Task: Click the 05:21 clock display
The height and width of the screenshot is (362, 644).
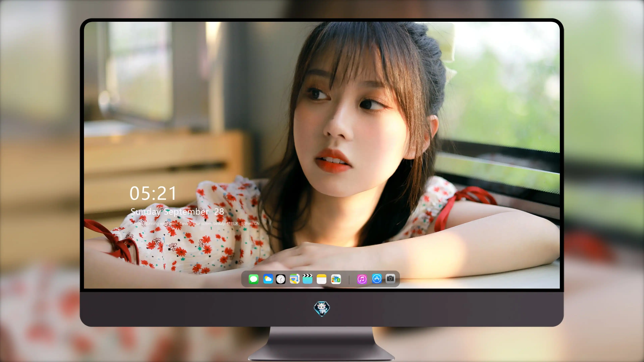Action: (x=153, y=193)
